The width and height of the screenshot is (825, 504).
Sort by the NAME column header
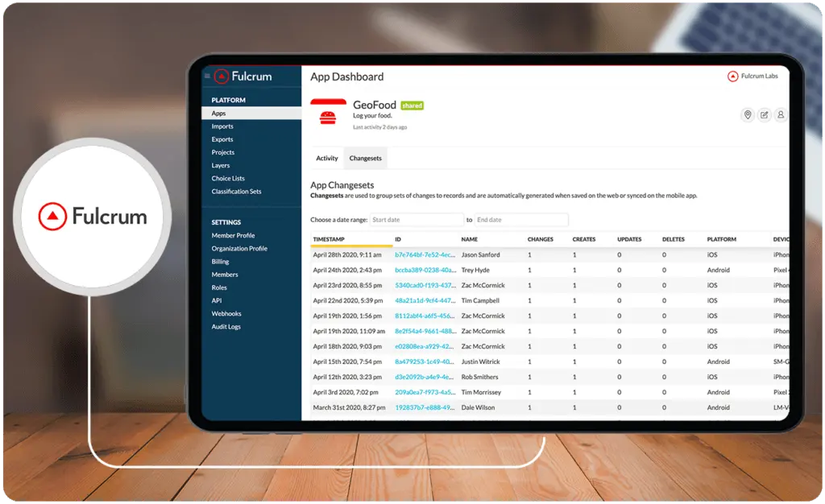tap(470, 240)
